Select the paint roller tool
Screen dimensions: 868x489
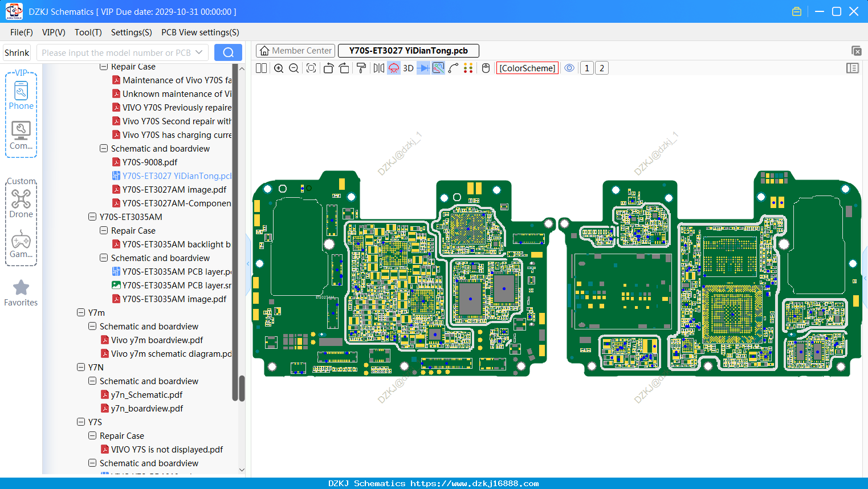pos(361,68)
